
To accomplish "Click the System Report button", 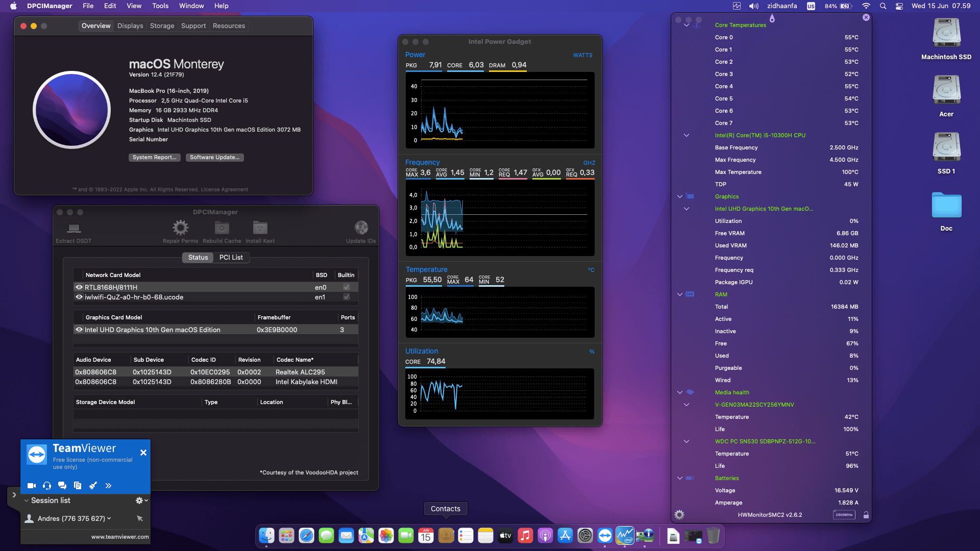I will (x=154, y=158).
